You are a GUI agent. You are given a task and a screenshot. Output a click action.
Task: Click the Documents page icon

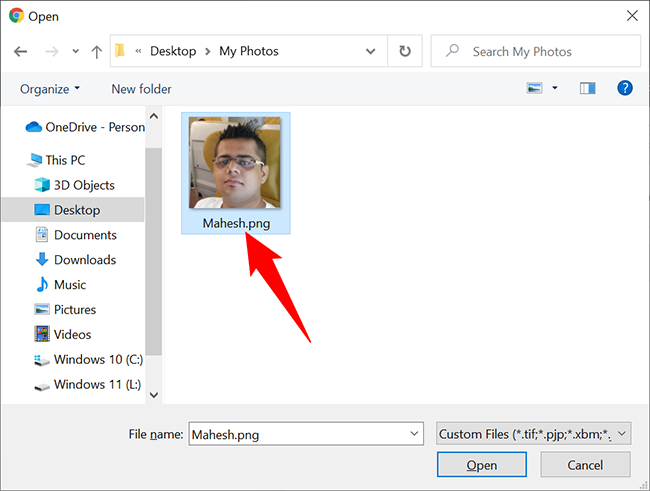[42, 235]
